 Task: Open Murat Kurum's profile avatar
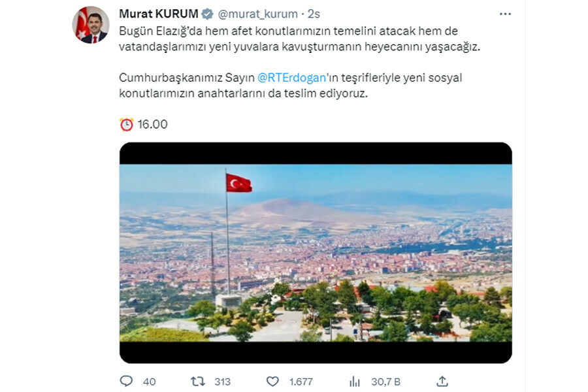[x=90, y=25]
